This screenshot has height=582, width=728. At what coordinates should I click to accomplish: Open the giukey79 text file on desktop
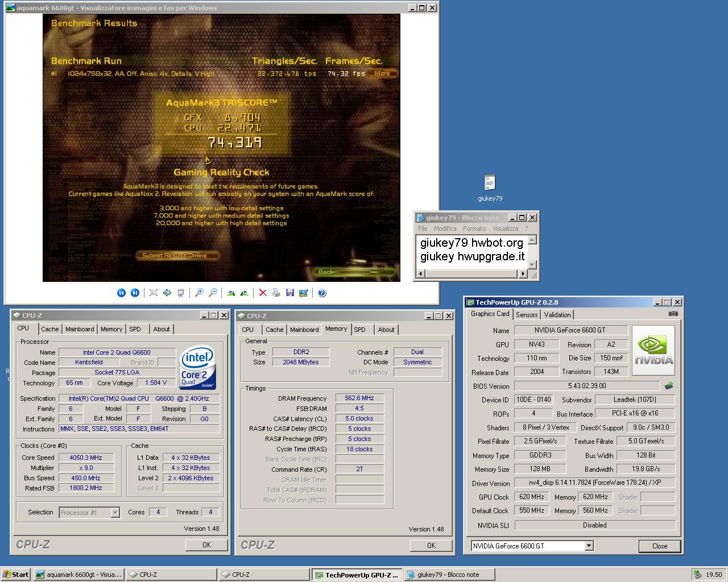(x=490, y=188)
